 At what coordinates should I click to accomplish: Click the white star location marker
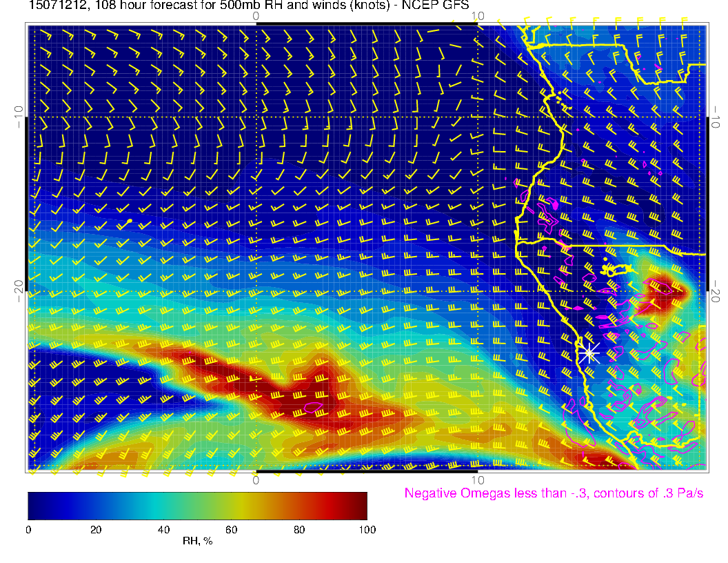point(589,353)
